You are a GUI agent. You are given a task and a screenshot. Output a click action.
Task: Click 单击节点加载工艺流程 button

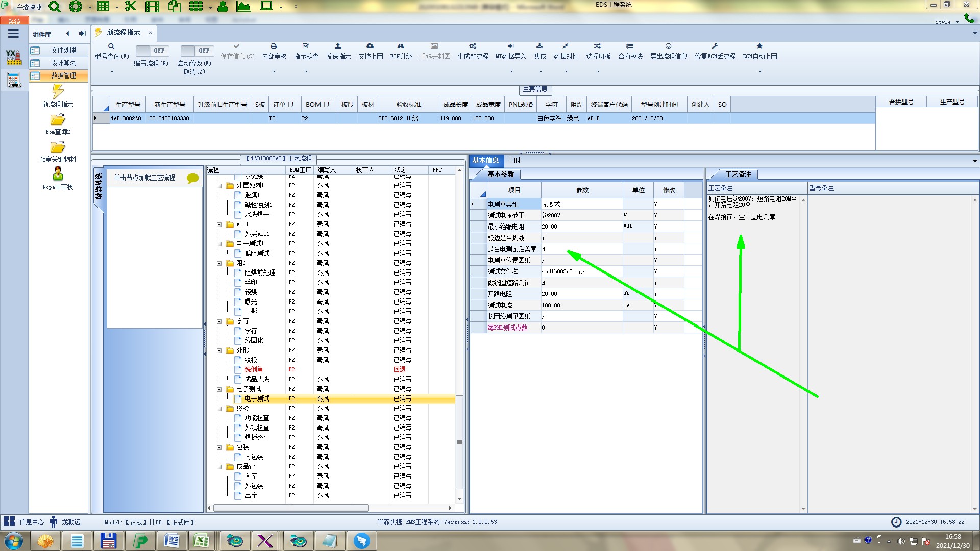tap(144, 178)
